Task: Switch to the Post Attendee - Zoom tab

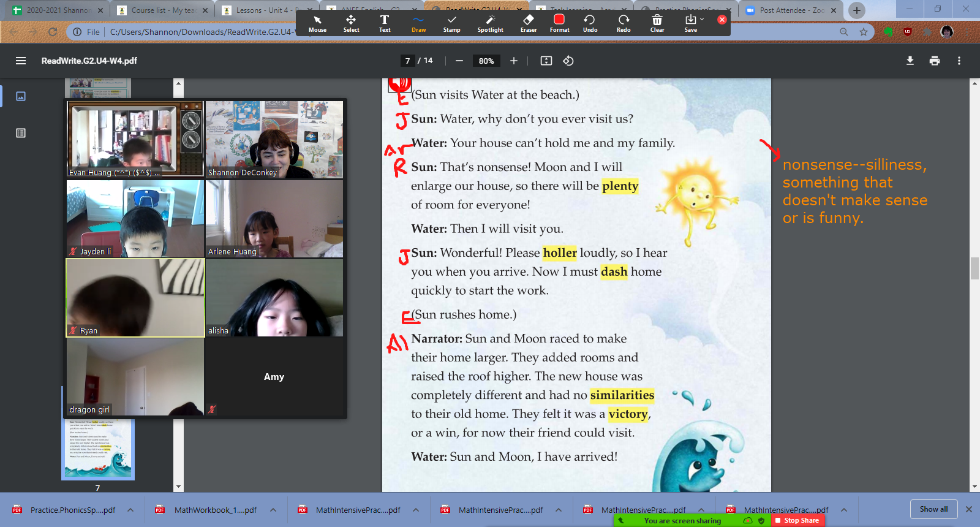Action: pyautogui.click(x=791, y=10)
